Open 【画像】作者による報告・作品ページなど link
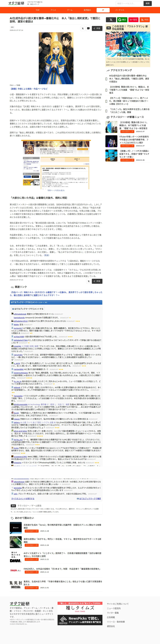This screenshot has height=644, width=160. pos(29,89)
